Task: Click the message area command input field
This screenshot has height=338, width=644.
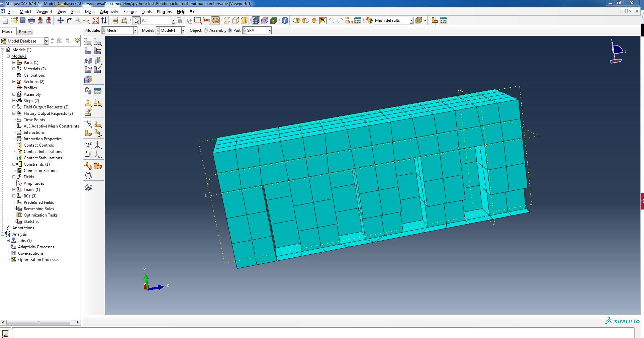Action: pyautogui.click(x=323, y=333)
